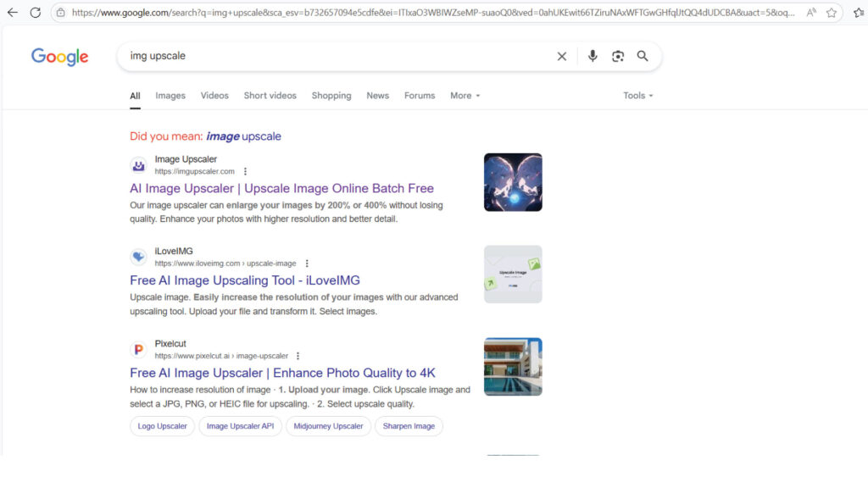Click the 'Image Upscaler' site name
This screenshot has width=868, height=488.
[186, 159]
